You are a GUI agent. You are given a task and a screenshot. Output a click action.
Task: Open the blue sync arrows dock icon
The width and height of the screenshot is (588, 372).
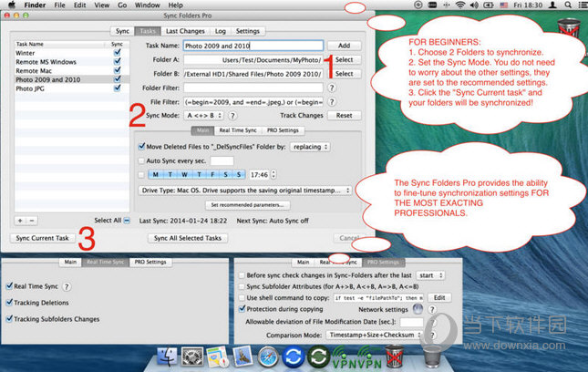(293, 356)
